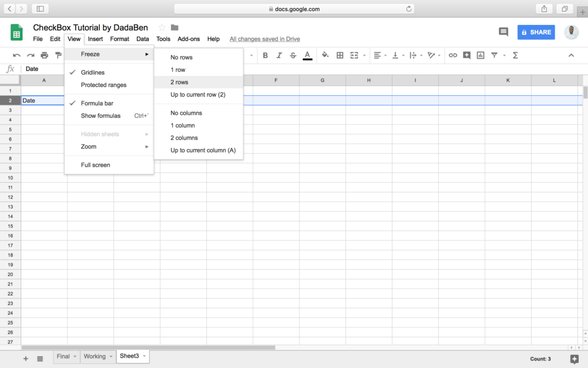The image size is (588, 368).
Task: Select the Paint format tool
Action: (x=58, y=55)
